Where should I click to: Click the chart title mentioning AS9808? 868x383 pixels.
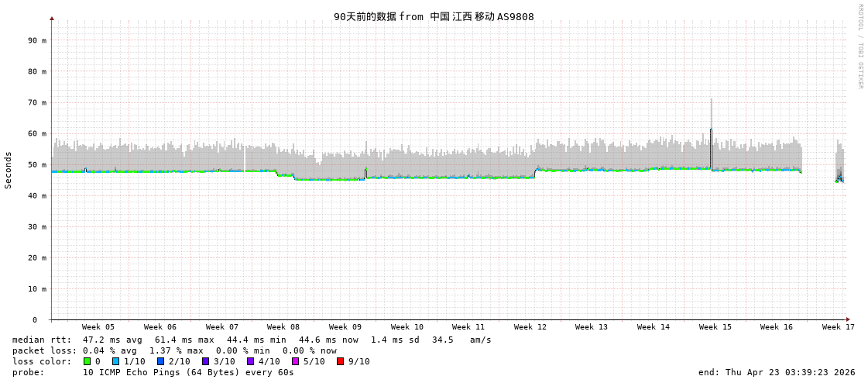pos(434,16)
